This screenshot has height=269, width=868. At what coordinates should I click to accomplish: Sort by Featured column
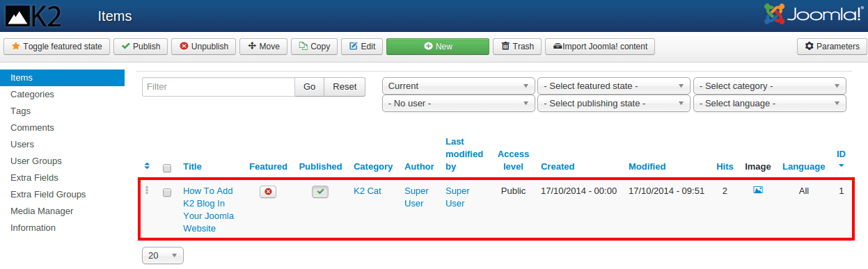coord(268,167)
